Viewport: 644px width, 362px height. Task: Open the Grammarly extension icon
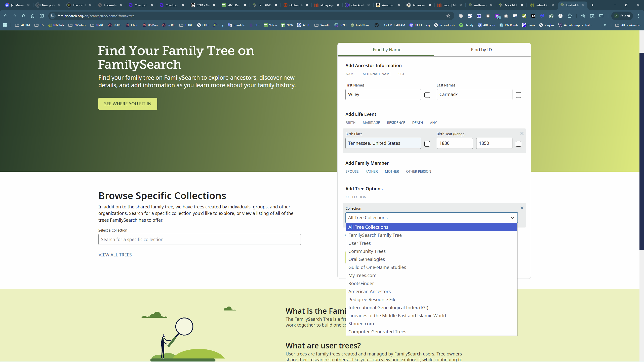pos(551,16)
